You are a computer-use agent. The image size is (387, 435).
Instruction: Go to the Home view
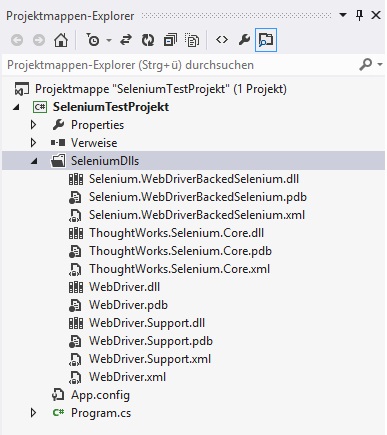61,40
